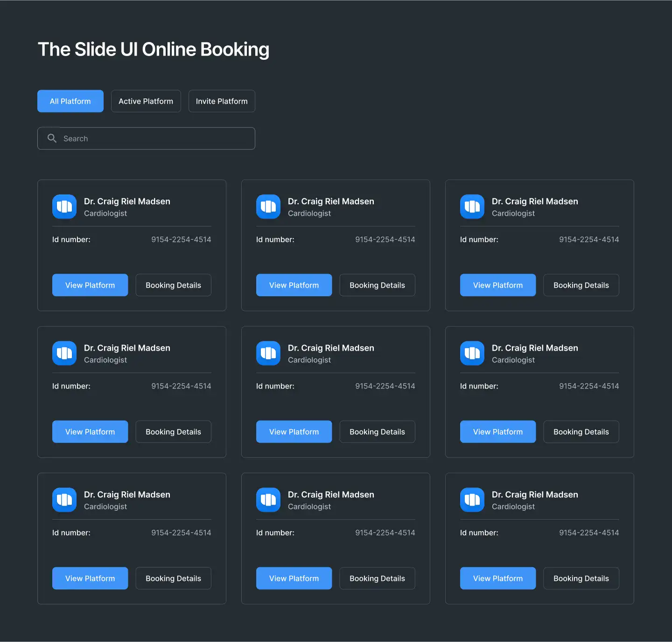The width and height of the screenshot is (672, 642).
Task: Click the doctor avatar icon in top-left card
Action: click(64, 206)
